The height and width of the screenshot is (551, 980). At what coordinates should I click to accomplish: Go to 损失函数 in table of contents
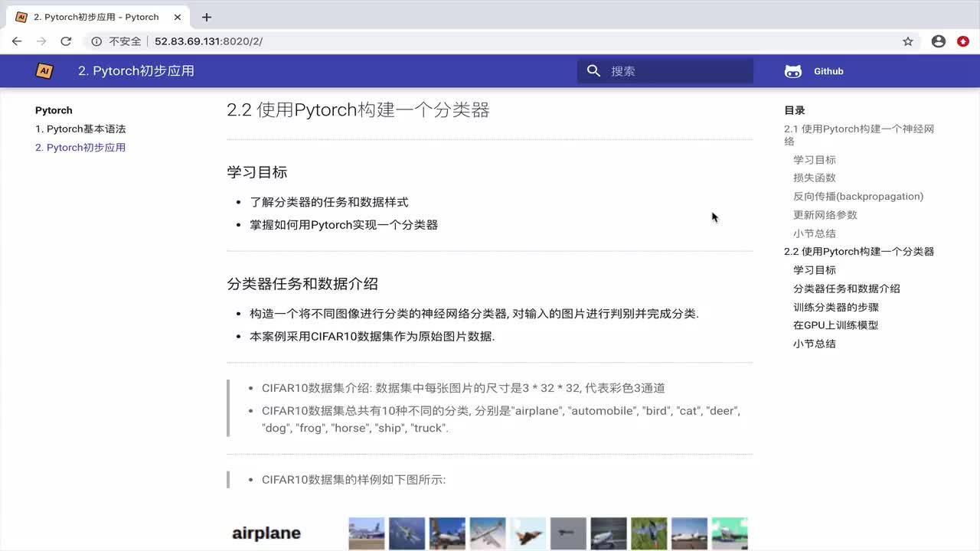pyautogui.click(x=815, y=178)
